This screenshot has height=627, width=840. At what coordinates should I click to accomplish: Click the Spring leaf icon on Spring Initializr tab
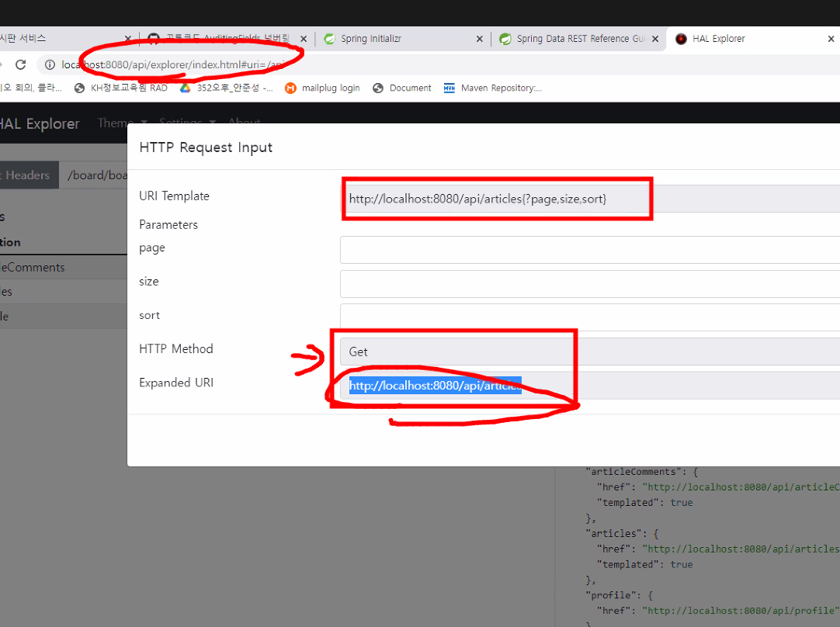click(x=328, y=38)
